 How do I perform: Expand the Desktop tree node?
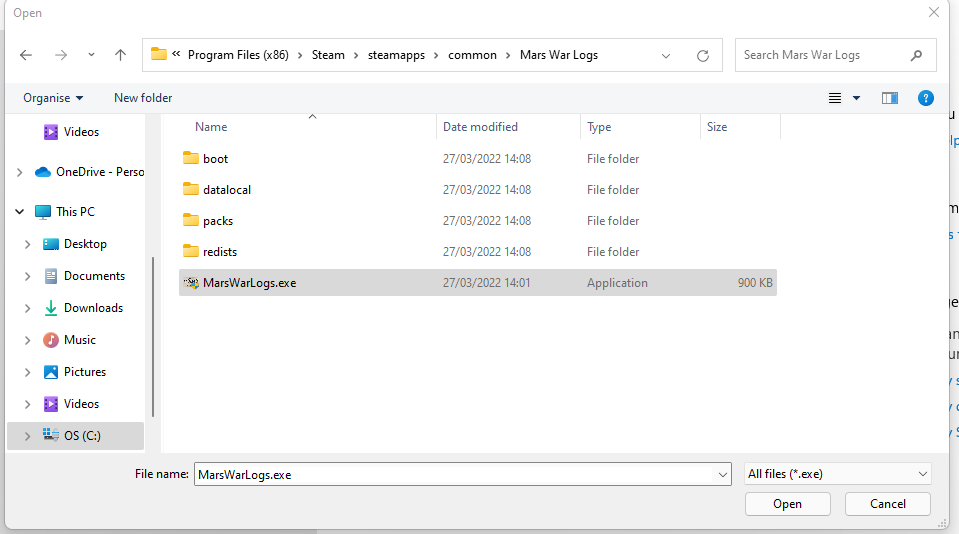28,244
